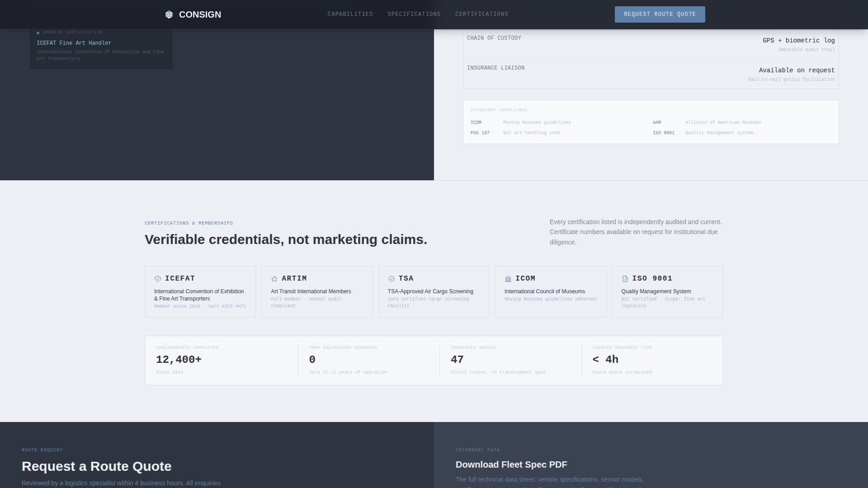
Task: Click the CONSIGN hexagon logo icon
Action: coord(169,14)
